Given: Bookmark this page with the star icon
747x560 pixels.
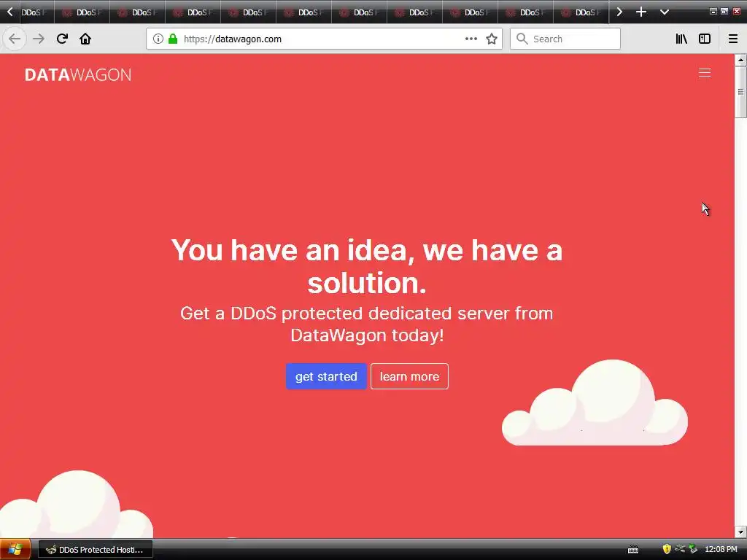Looking at the screenshot, I should 492,39.
